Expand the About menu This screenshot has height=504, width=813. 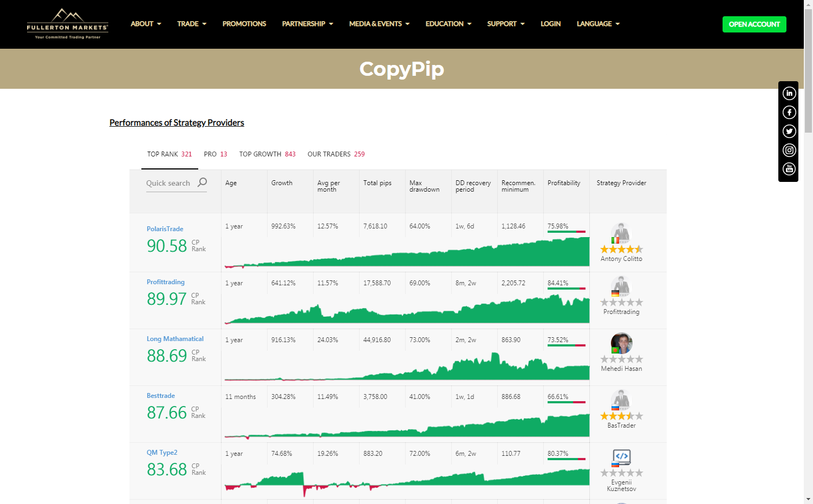(146, 24)
